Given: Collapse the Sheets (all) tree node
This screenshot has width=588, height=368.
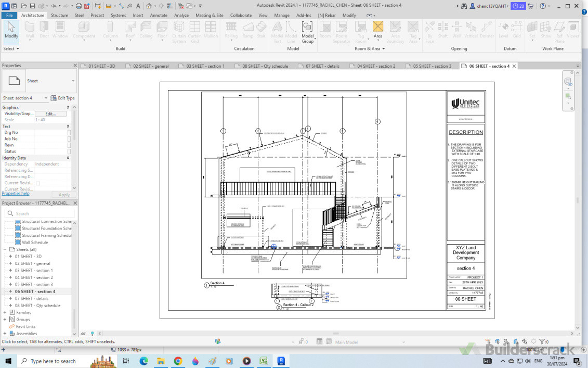Looking at the screenshot, I should click(5, 249).
